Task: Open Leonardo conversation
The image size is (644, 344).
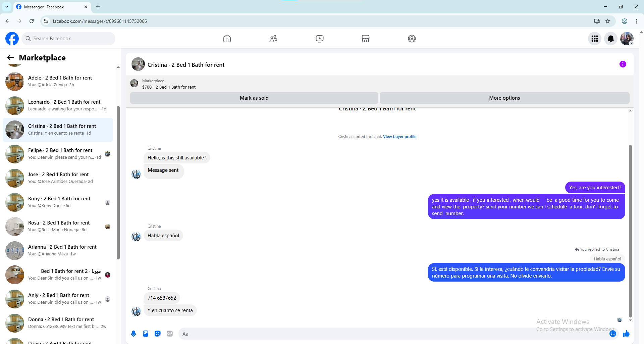Action: pyautogui.click(x=58, y=105)
